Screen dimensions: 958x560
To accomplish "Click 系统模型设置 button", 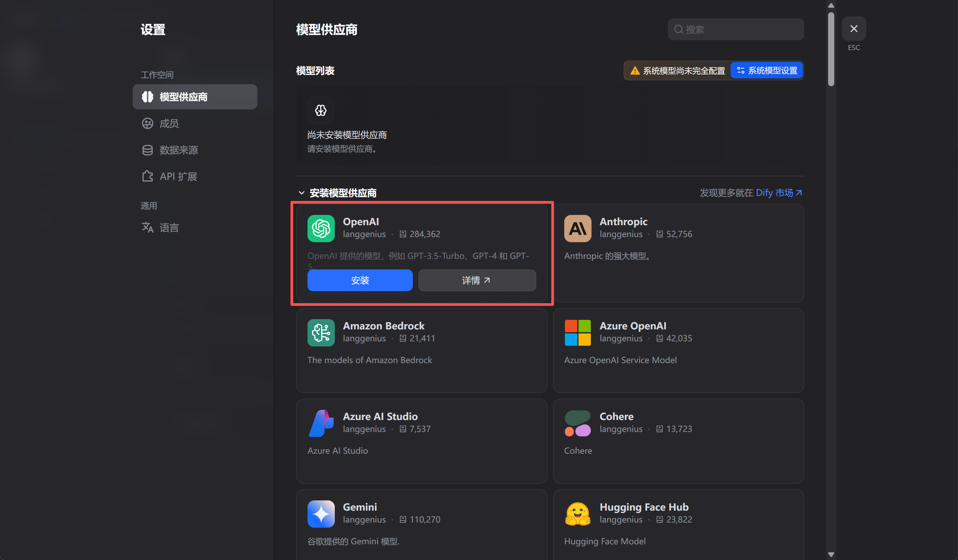I will pyautogui.click(x=766, y=71).
